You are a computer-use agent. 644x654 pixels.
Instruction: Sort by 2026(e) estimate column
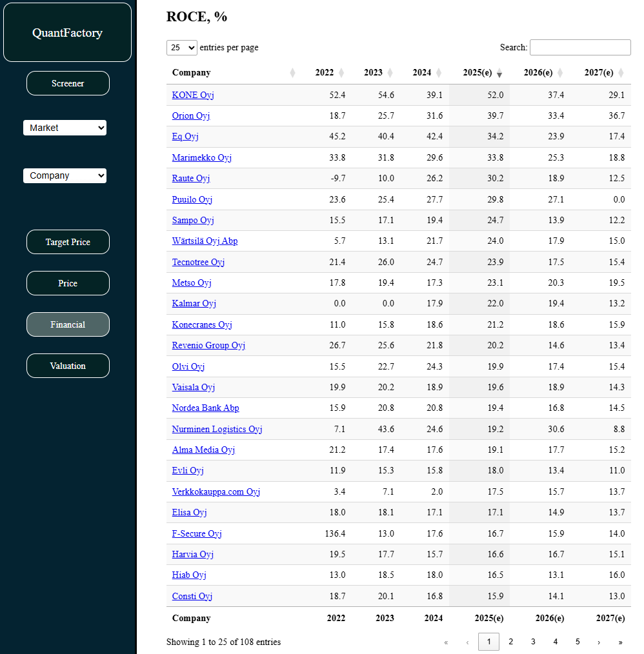click(x=560, y=73)
